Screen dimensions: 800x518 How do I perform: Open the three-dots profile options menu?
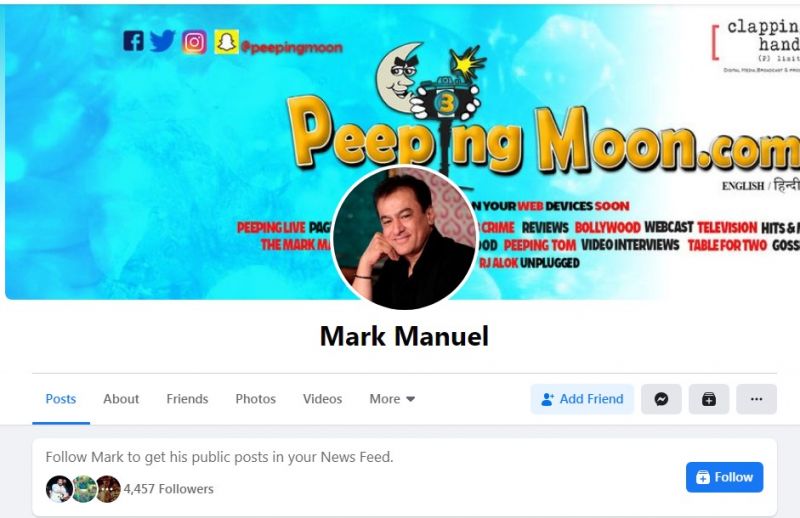[757, 399]
